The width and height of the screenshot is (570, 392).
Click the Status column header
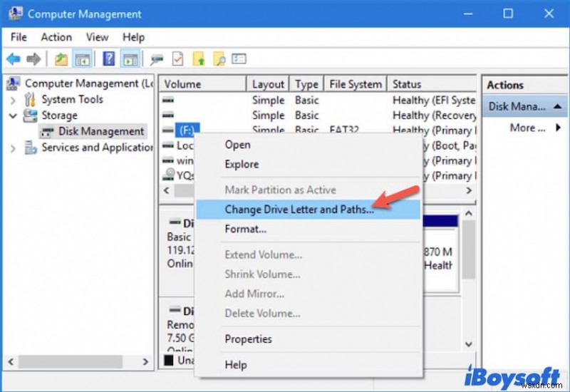click(x=432, y=84)
